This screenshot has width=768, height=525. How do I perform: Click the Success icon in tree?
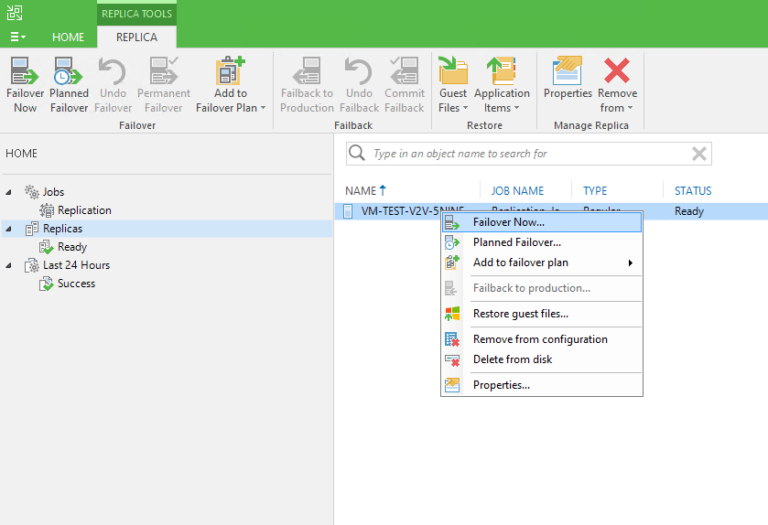pyautogui.click(x=47, y=284)
